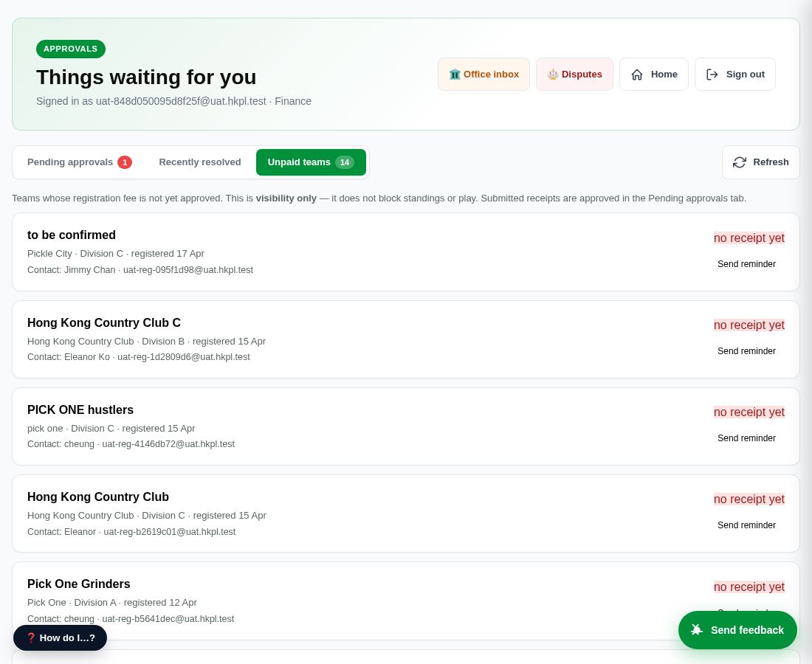
Task: Click contact email uat-reg-4146db72@uat.hkpl.test line
Action: pyautogui.click(x=131, y=444)
